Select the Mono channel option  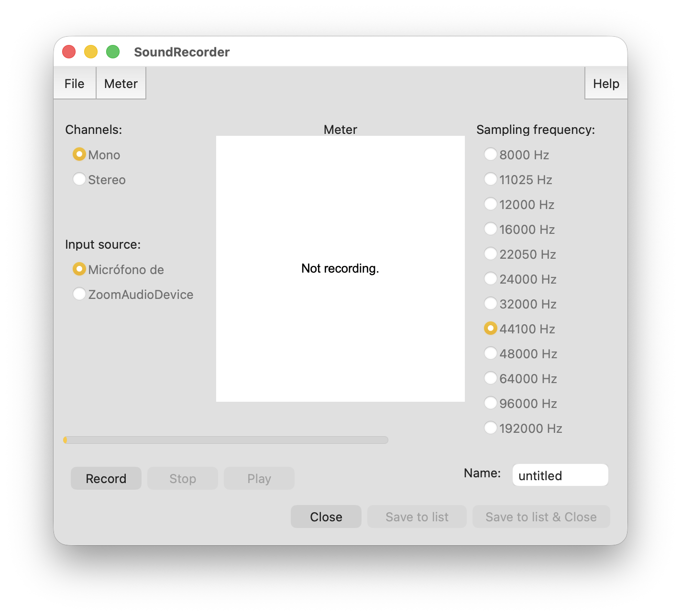[x=79, y=154]
